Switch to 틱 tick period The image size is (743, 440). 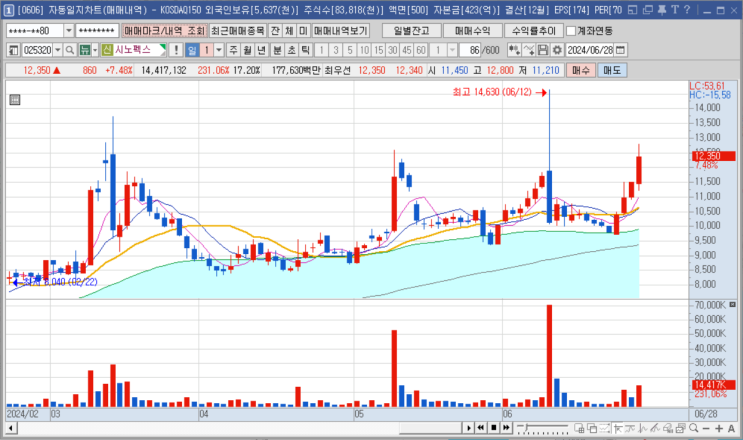(306, 50)
